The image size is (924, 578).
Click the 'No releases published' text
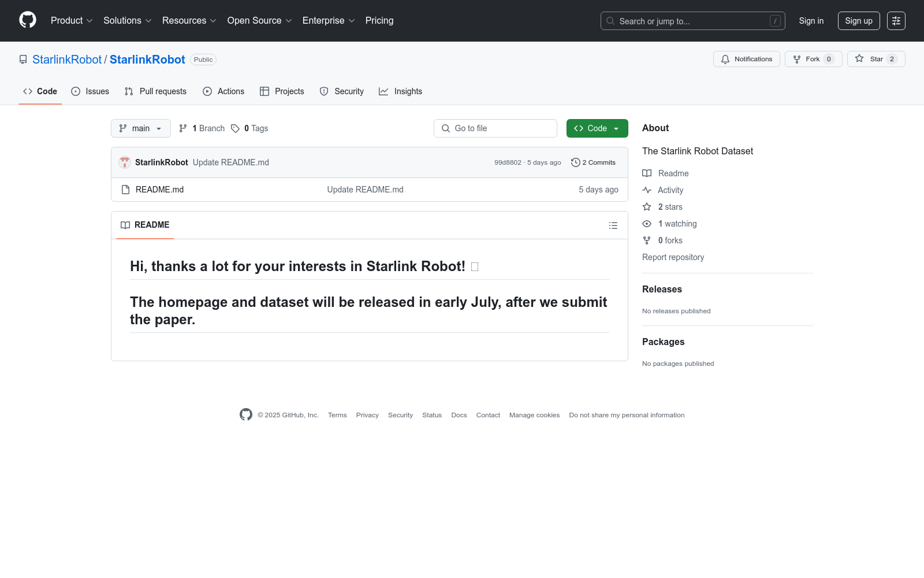[676, 311]
